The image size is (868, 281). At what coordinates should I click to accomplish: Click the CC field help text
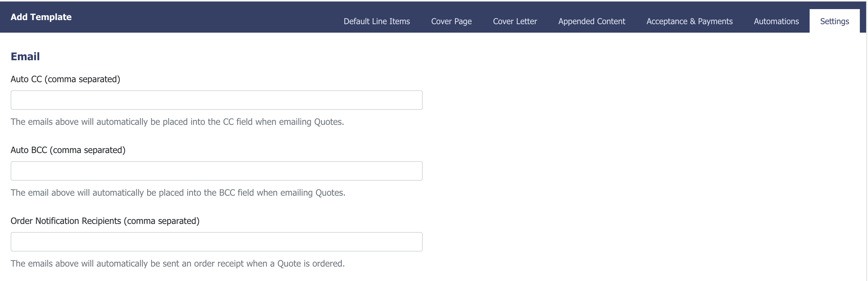(x=177, y=122)
